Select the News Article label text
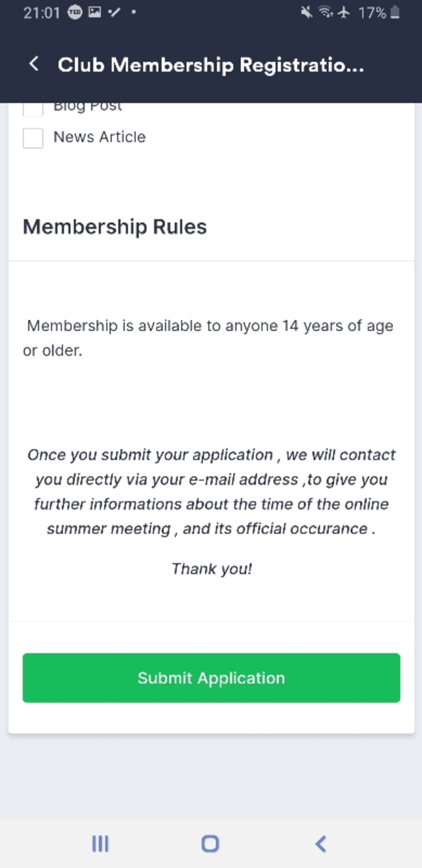The image size is (422, 868). (x=99, y=137)
